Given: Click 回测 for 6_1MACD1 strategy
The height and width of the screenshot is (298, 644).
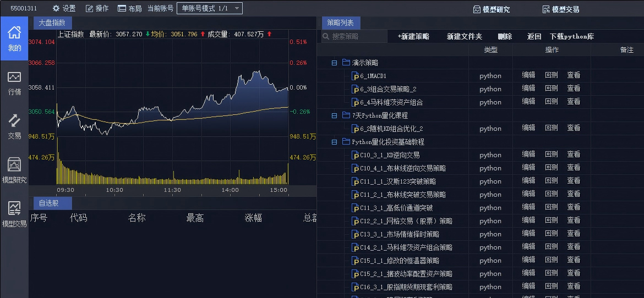Looking at the screenshot, I should pyautogui.click(x=551, y=75).
